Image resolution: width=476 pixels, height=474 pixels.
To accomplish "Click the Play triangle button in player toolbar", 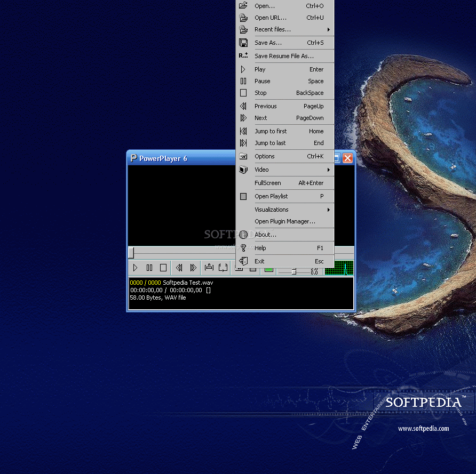I will point(136,268).
